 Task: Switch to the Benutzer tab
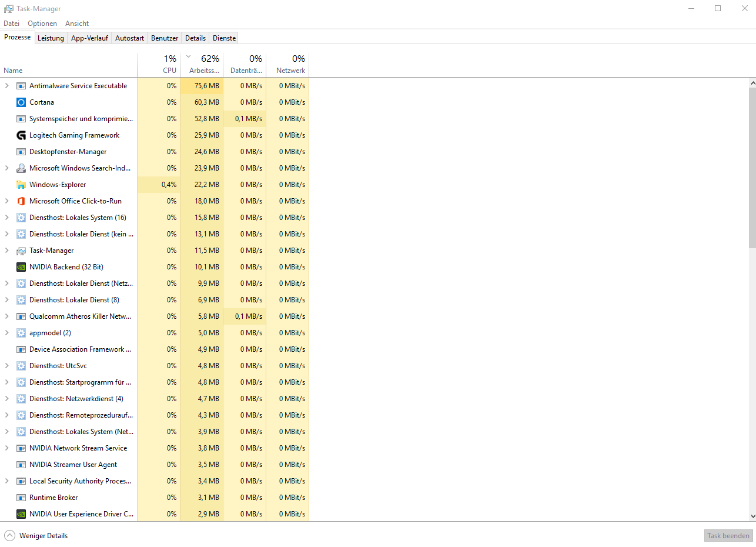coord(165,38)
